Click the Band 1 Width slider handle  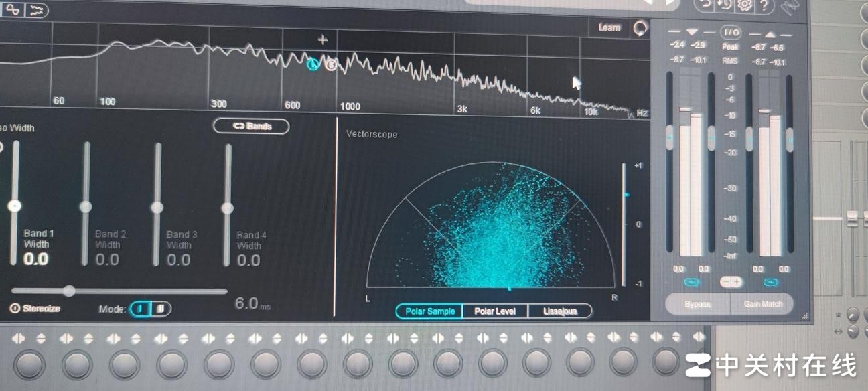tap(15, 206)
